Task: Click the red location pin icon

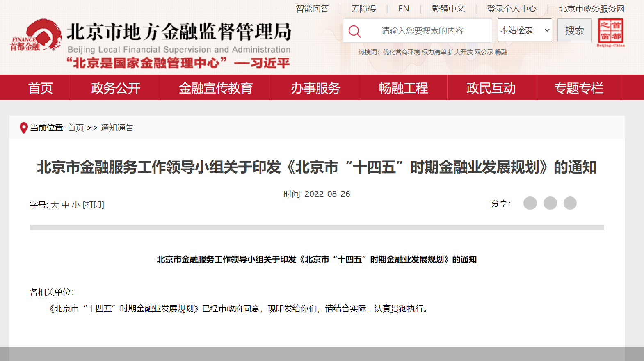Action: [24, 128]
